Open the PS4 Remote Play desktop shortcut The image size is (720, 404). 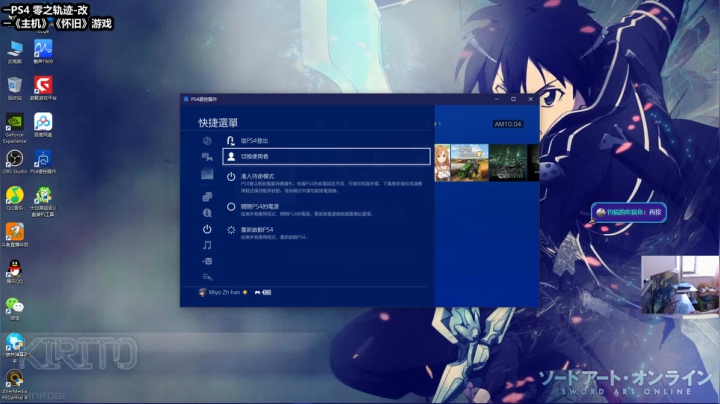43,162
